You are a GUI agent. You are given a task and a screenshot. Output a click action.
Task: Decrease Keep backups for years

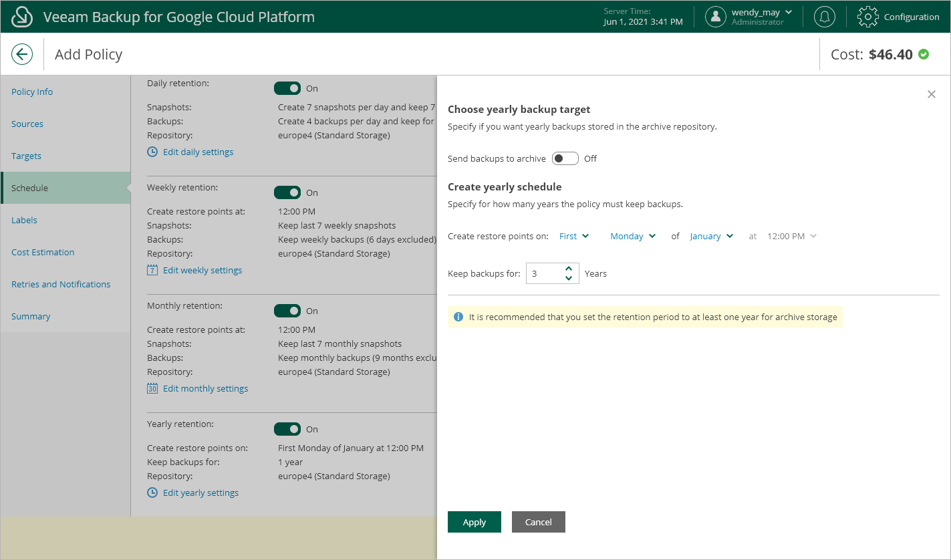pyautogui.click(x=568, y=278)
